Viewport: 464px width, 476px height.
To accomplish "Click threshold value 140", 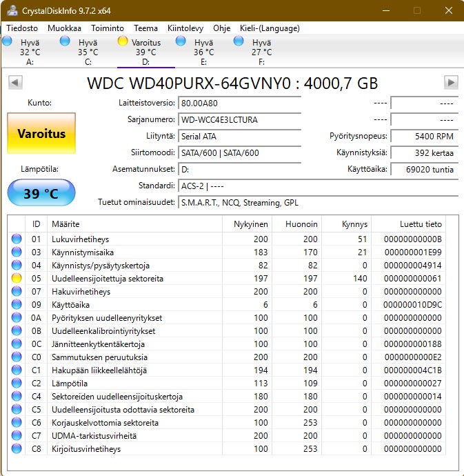I will [x=360, y=279].
